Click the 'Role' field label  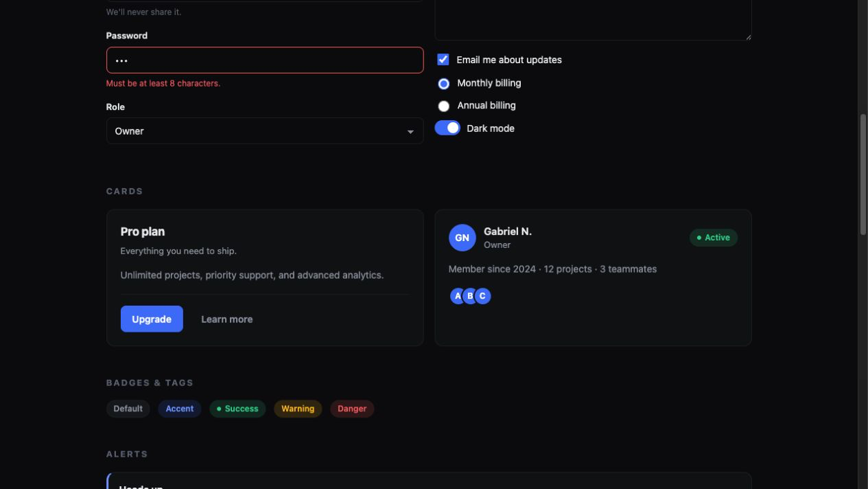[115, 107]
